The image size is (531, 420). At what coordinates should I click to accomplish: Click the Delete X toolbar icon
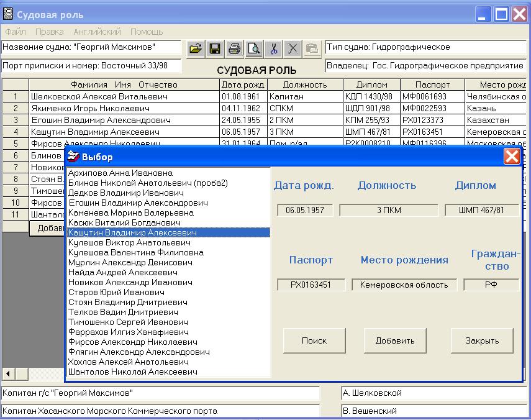coord(293,49)
